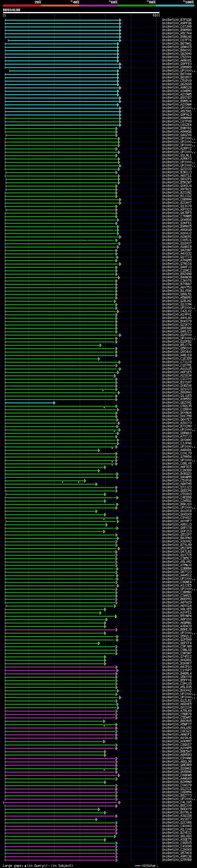Click the short cyan alignment bar for Q6ZXH1
Screen dimensions: 197x868
(30, 403)
